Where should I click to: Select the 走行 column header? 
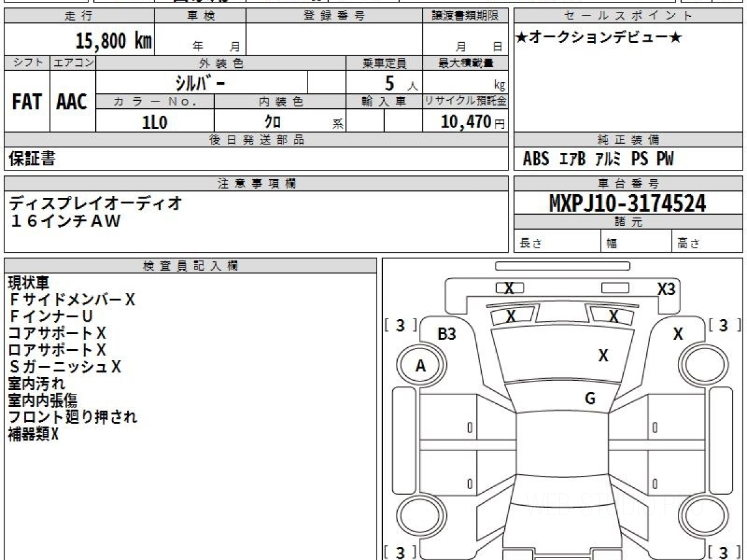point(79,16)
